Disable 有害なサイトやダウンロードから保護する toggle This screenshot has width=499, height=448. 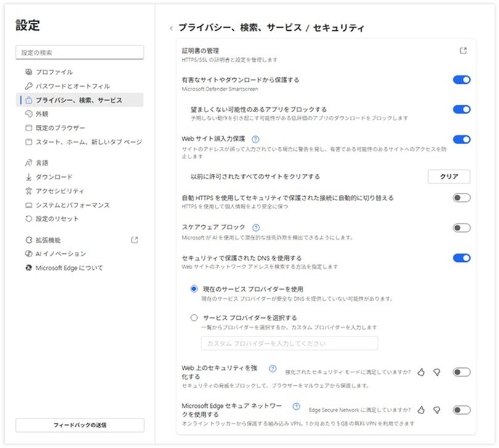[x=461, y=79]
